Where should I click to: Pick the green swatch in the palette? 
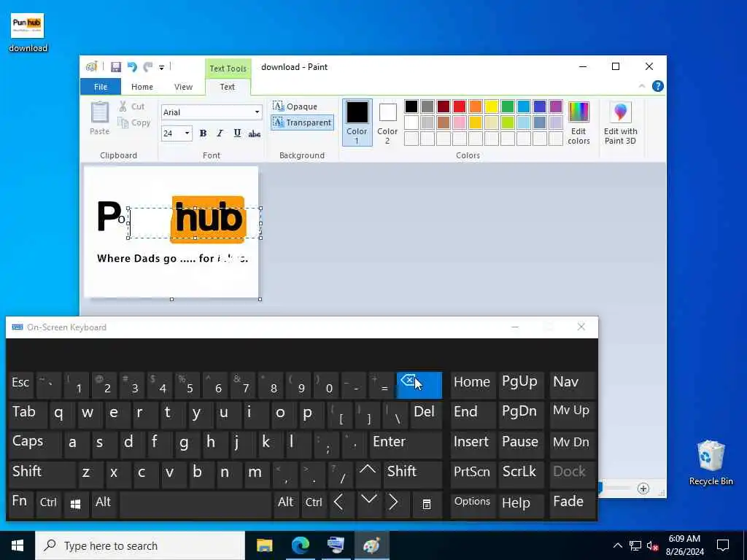pos(508,106)
